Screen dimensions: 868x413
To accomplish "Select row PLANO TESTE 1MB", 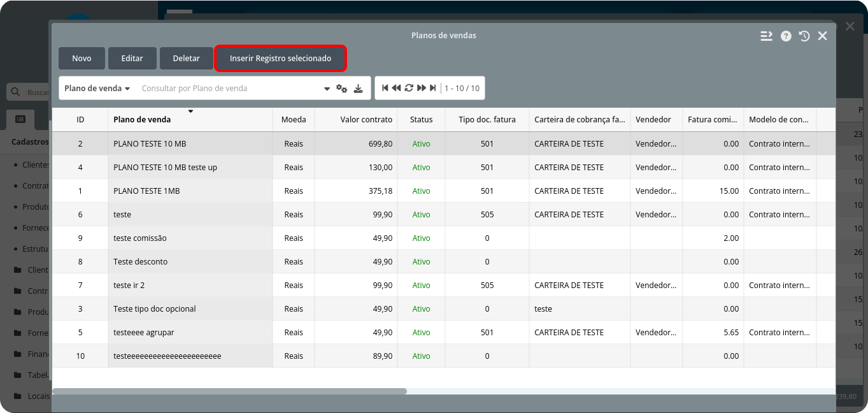I will click(x=443, y=191).
